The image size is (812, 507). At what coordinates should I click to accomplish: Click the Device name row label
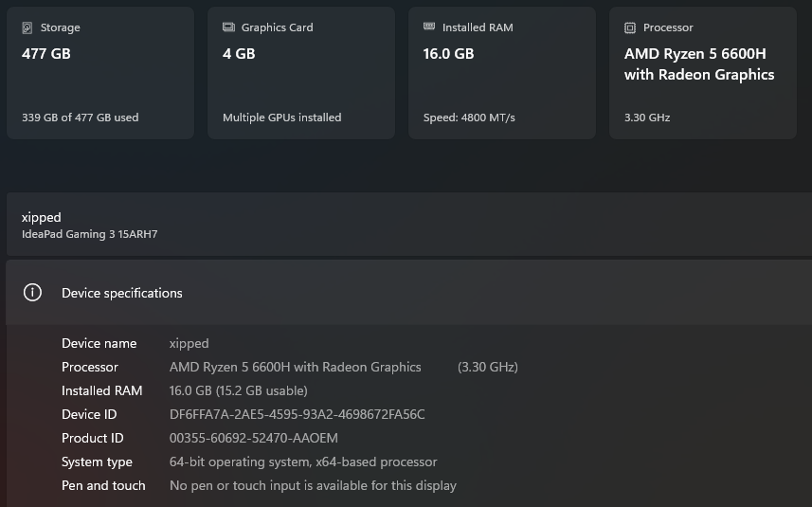coord(99,343)
